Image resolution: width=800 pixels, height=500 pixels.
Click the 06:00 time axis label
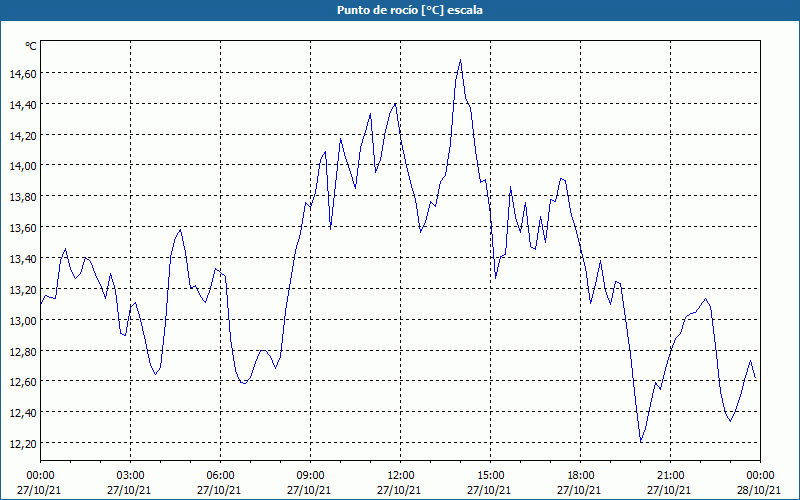(x=220, y=476)
